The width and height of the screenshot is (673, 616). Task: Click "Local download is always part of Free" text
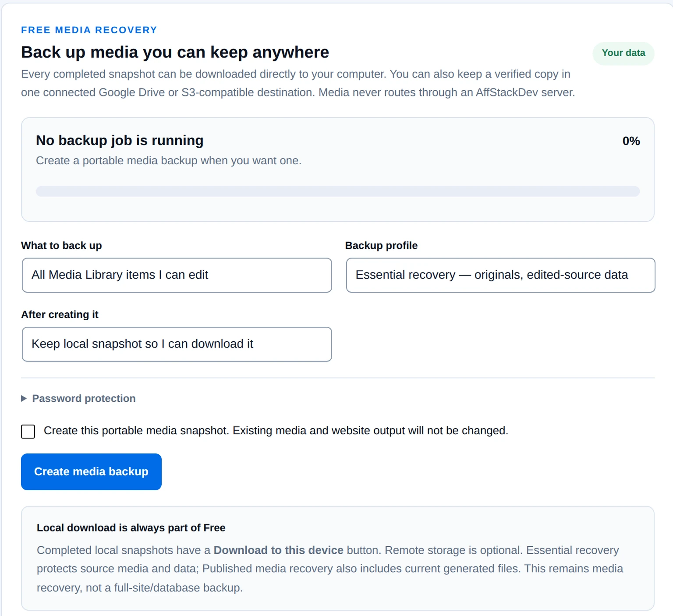pyautogui.click(x=131, y=528)
